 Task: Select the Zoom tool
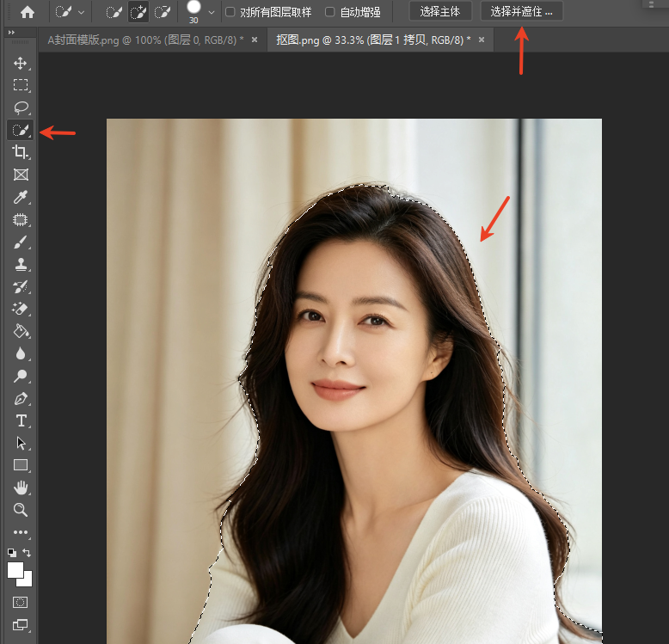tap(20, 510)
